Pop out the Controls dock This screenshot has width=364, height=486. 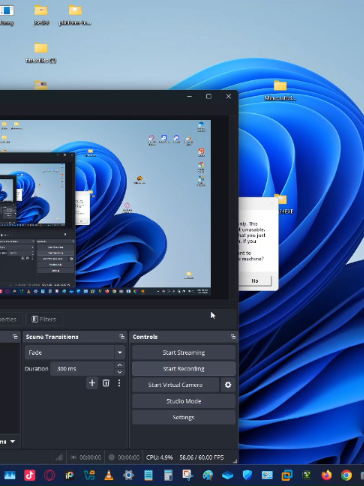(x=233, y=337)
